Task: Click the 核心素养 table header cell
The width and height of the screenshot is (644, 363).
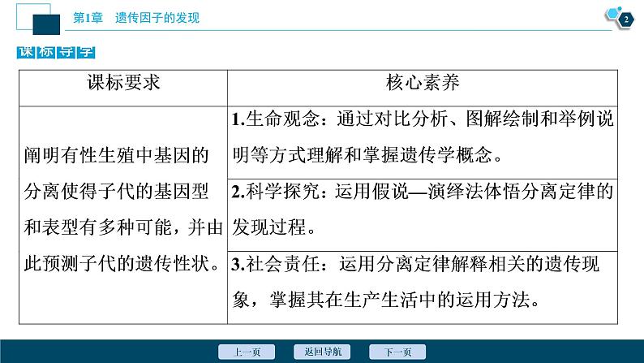Action: point(423,89)
